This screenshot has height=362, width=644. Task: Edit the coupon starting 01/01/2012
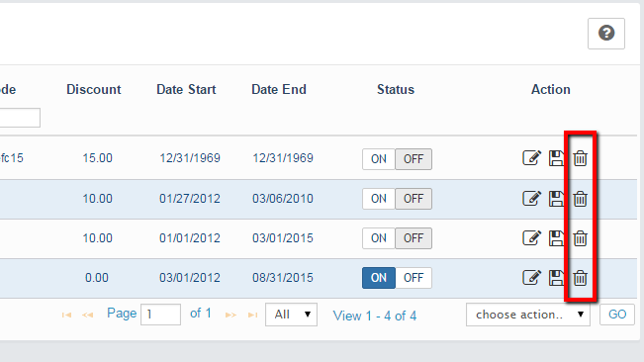pyautogui.click(x=531, y=237)
